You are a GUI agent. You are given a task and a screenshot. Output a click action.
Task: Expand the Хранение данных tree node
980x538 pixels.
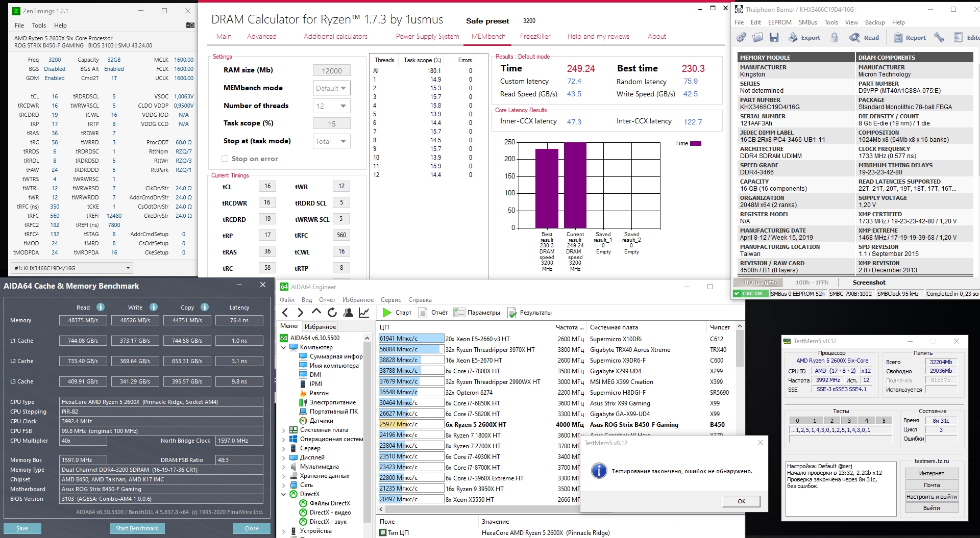(x=284, y=476)
